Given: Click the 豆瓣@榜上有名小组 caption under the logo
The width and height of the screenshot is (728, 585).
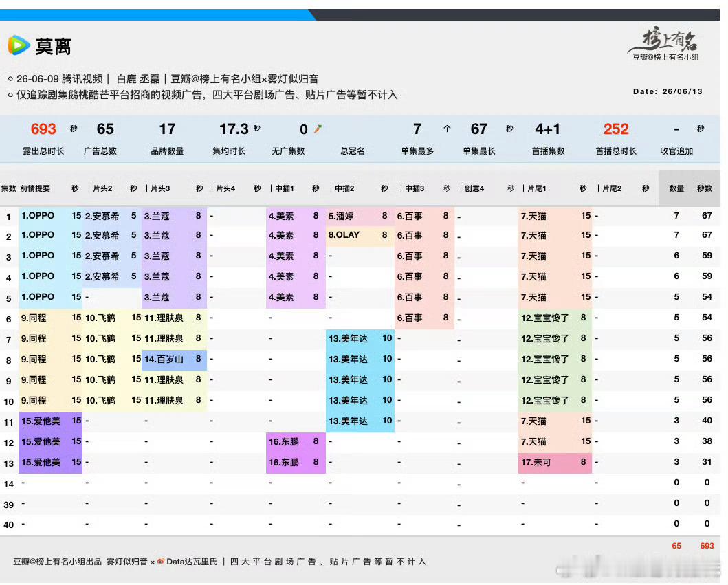Looking at the screenshot, I should pyautogui.click(x=665, y=57).
